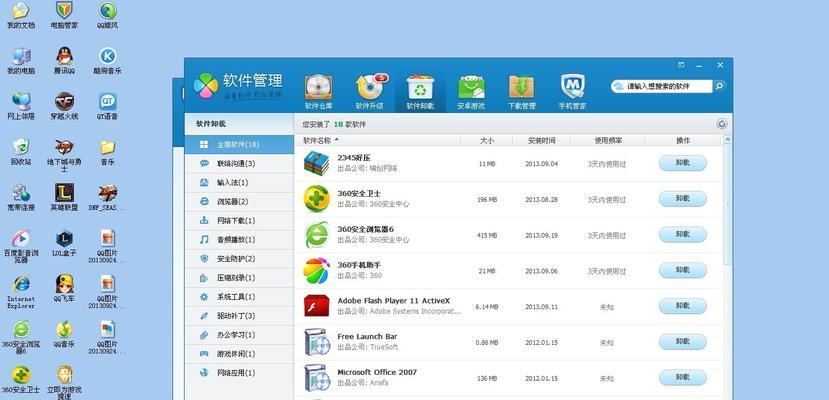Open LOL盒子 desktop icon
Image resolution: width=829 pixels, height=400 pixels.
pyautogui.click(x=64, y=243)
